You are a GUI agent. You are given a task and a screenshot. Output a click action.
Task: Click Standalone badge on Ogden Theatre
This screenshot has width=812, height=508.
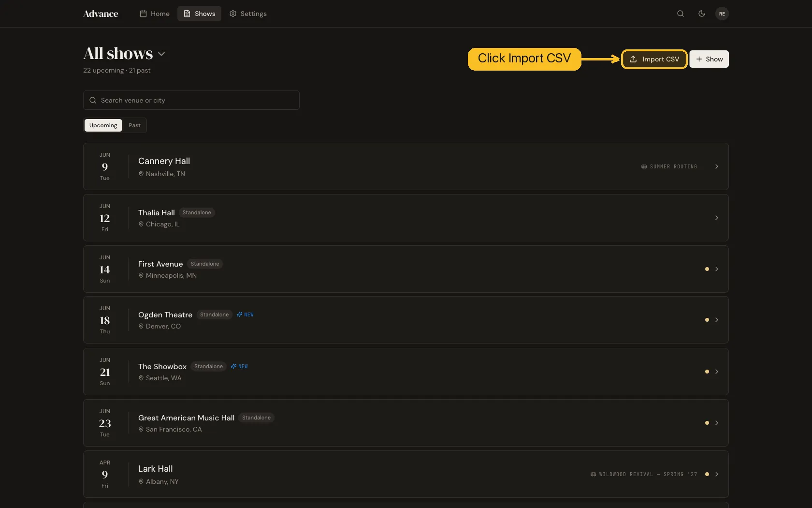(x=214, y=314)
